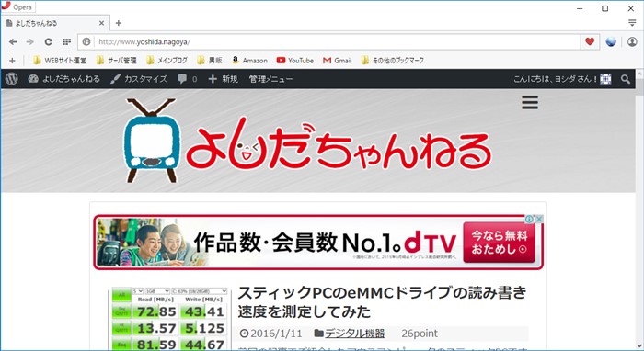The width and height of the screenshot is (644, 351).
Task: Open the tab menu icon at top right
Action: (x=632, y=23)
